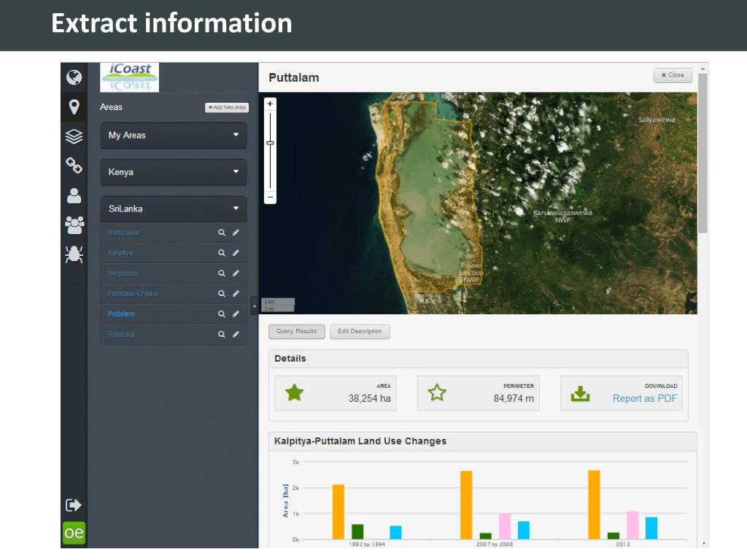This screenshot has height=560, width=747.
Task: Click the logout arrow icon
Action: click(74, 505)
